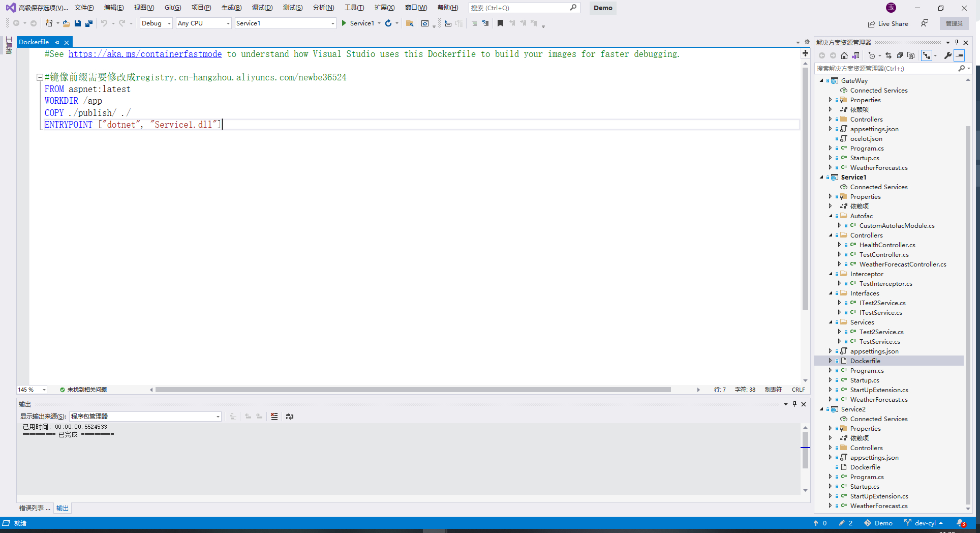Screen dimensions: 980x533
Task: Expand the Service2 Controllers folder
Action: click(831, 448)
